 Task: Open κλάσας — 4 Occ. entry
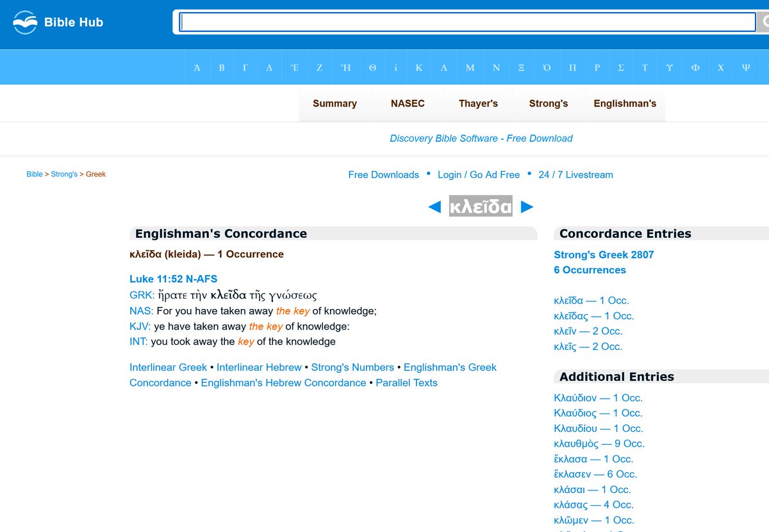point(593,505)
